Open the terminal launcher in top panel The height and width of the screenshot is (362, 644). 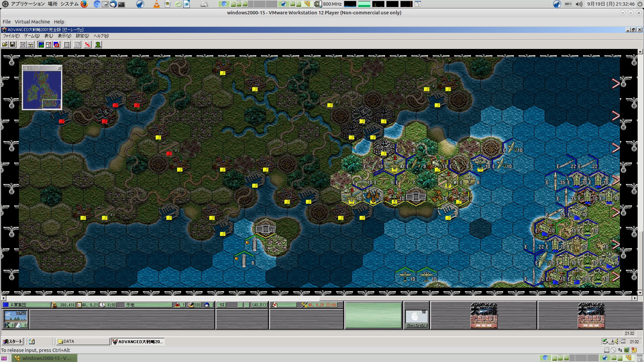121,4
